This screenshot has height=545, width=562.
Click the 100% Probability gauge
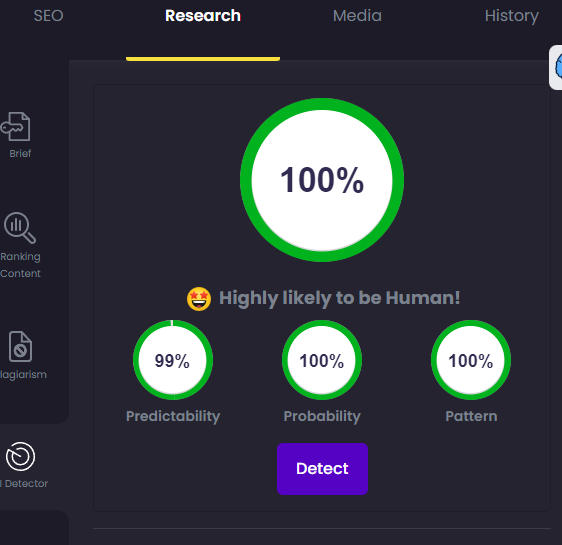[x=322, y=360]
